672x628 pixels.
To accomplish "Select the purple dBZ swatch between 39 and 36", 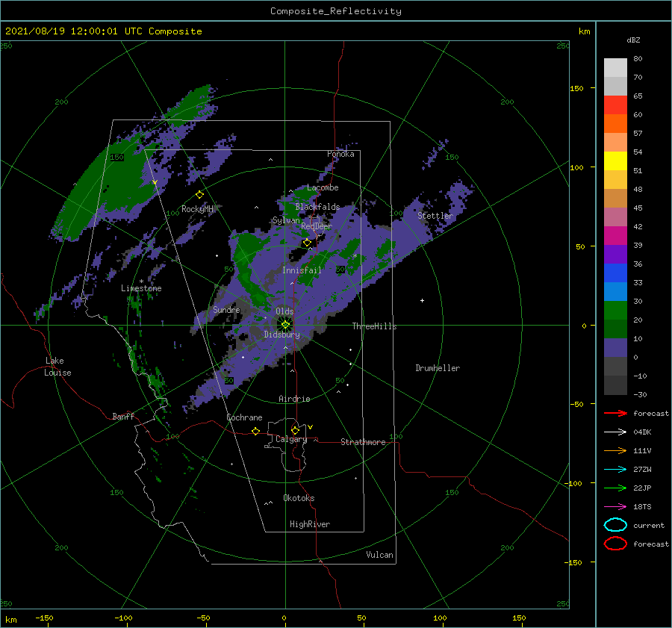I will (615, 254).
